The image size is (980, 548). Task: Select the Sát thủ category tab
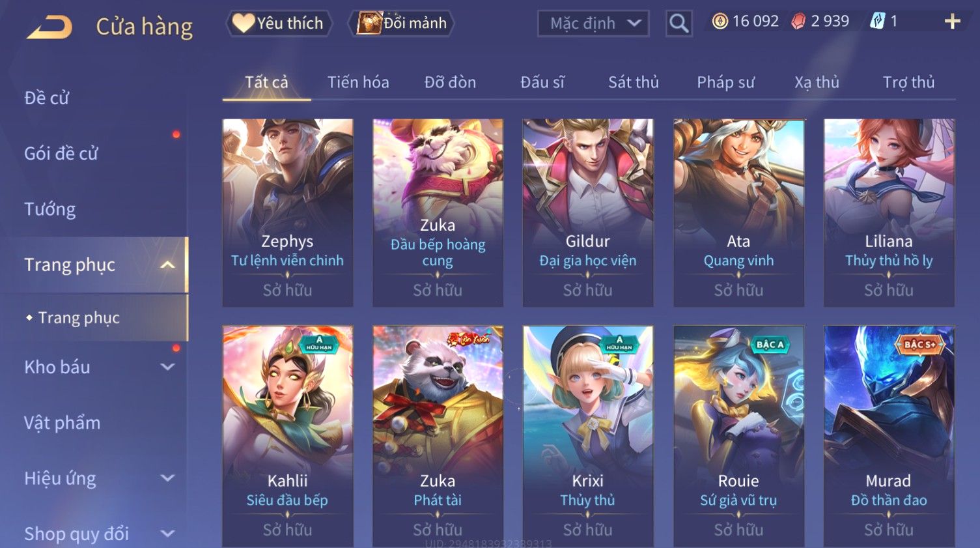[633, 82]
